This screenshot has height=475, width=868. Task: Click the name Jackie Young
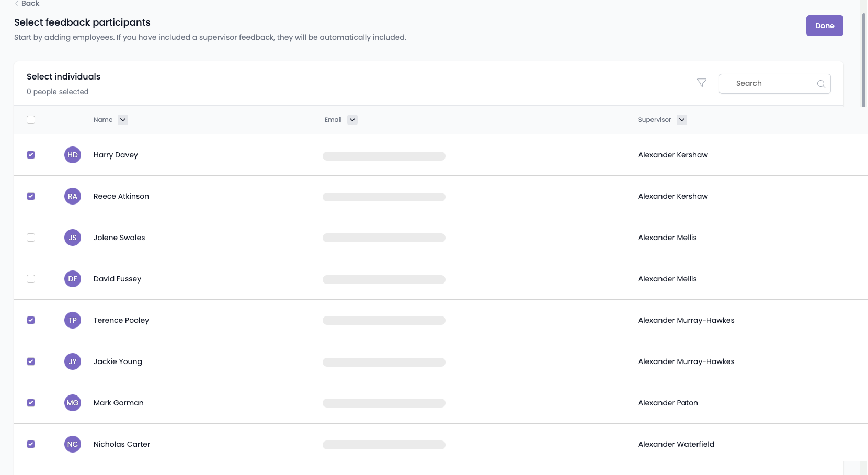tap(118, 361)
